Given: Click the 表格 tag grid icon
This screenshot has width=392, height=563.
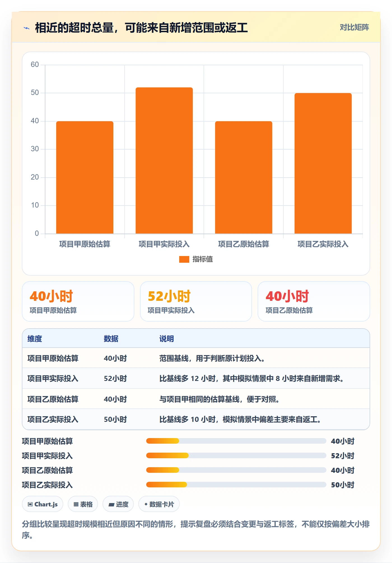Looking at the screenshot, I should (76, 504).
